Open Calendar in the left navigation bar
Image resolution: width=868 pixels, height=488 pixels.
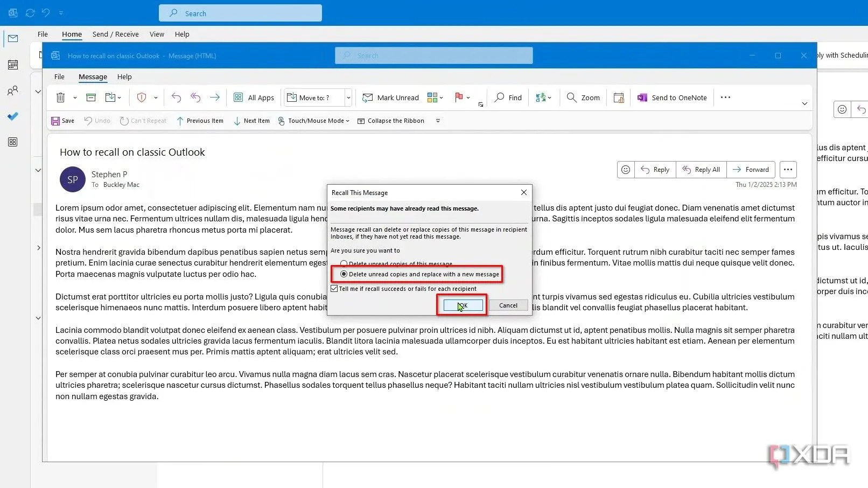(13, 65)
